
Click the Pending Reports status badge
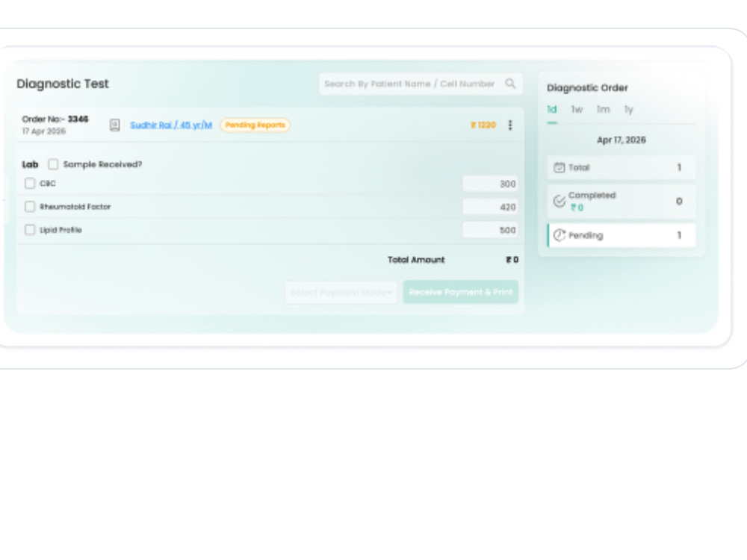tap(255, 125)
